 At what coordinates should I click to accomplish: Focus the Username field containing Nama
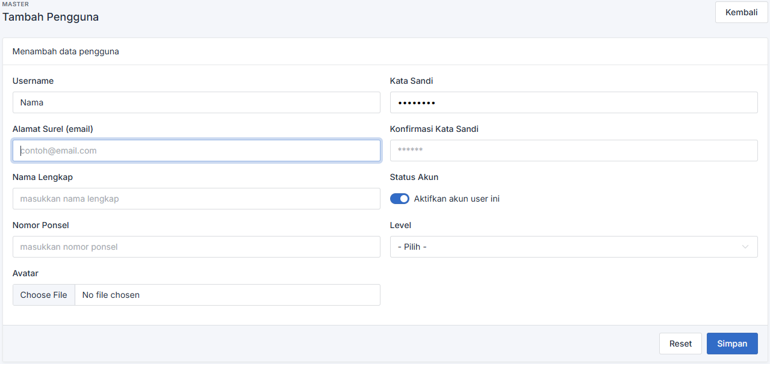[x=196, y=102]
